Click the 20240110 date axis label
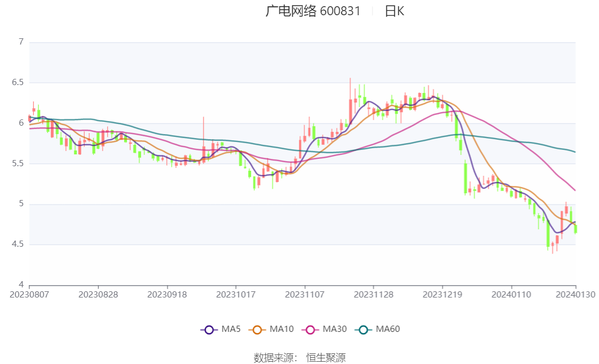The height and width of the screenshot is (364, 599). click(511, 295)
